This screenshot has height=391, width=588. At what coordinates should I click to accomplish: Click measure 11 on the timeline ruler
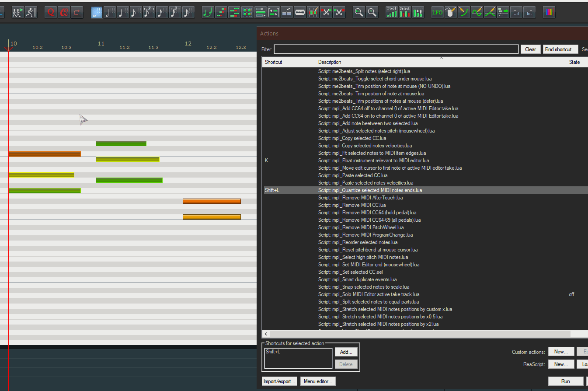pyautogui.click(x=101, y=44)
